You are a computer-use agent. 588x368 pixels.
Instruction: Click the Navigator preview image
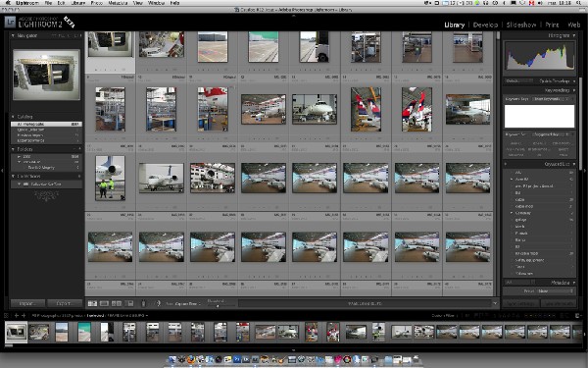pos(46,75)
